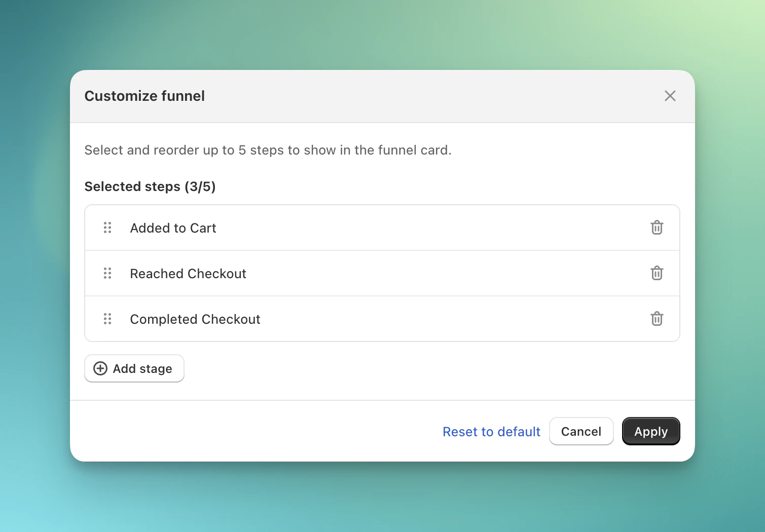Remove the Completed Checkout step
765x532 pixels.
(x=657, y=319)
